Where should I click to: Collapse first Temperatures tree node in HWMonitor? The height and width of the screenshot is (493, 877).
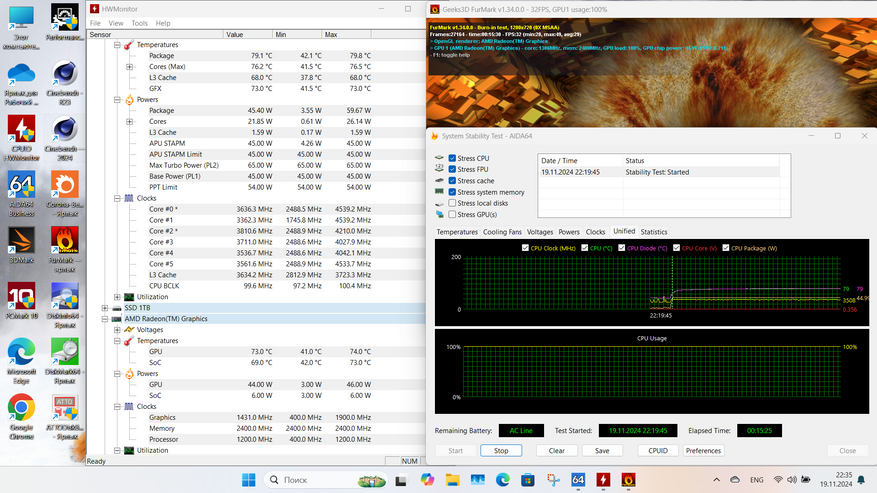click(x=117, y=45)
